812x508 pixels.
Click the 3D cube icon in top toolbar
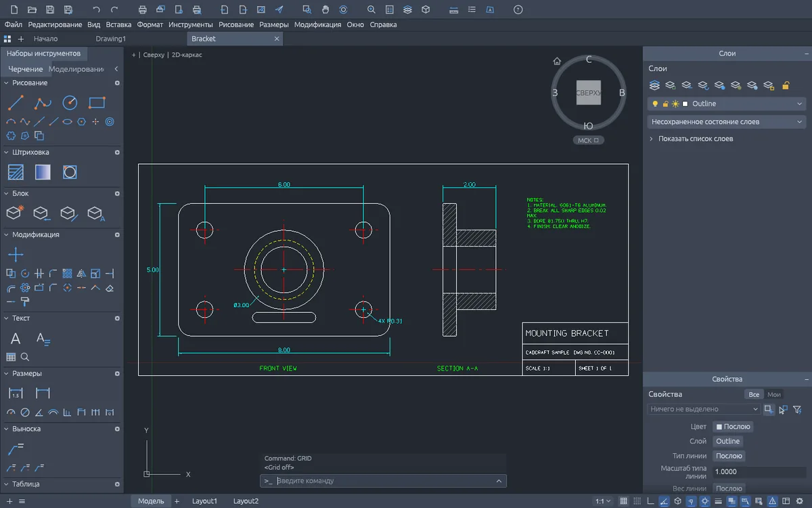pyautogui.click(x=426, y=9)
